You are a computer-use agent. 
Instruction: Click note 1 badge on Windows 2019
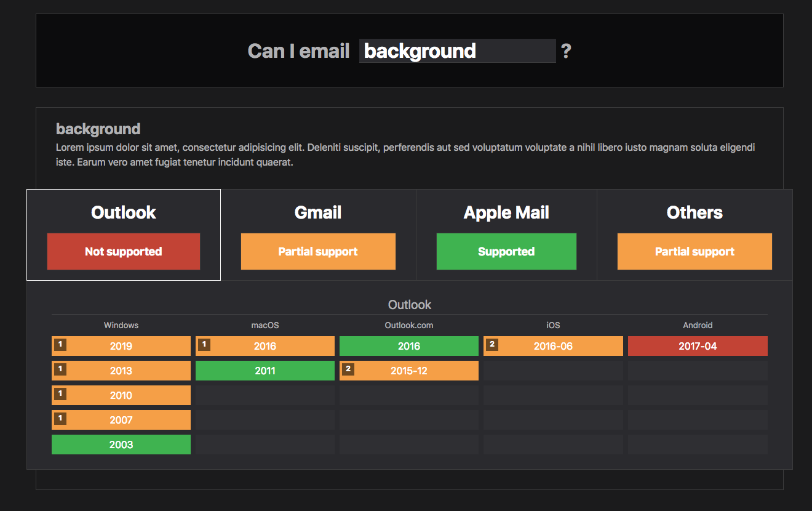coord(60,345)
